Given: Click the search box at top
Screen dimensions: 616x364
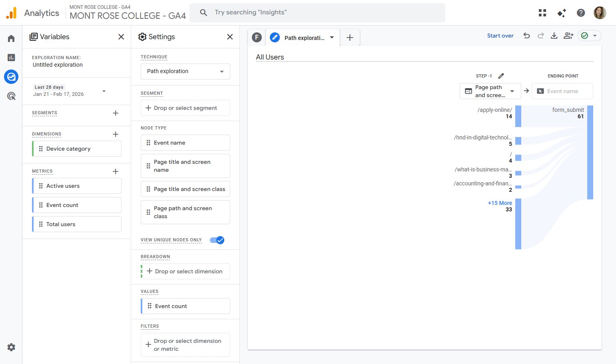Looking at the screenshot, I should tap(317, 12).
